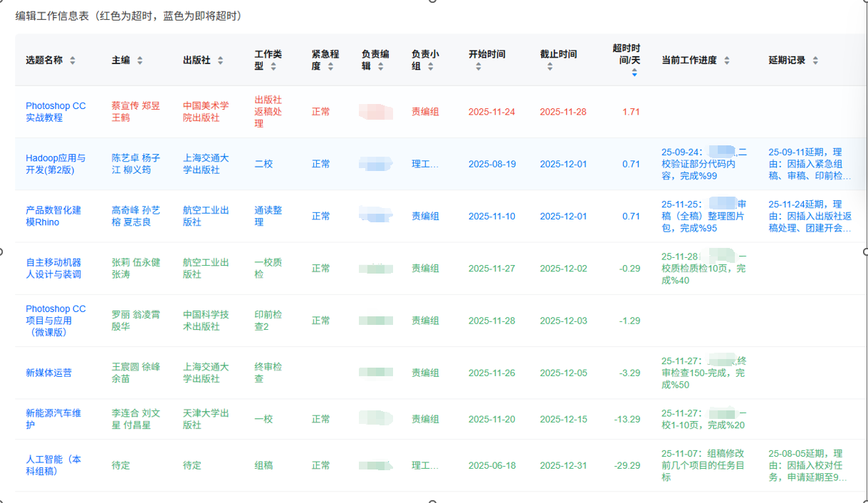Click the 产品数智化建模Rhino title link

[x=53, y=216]
